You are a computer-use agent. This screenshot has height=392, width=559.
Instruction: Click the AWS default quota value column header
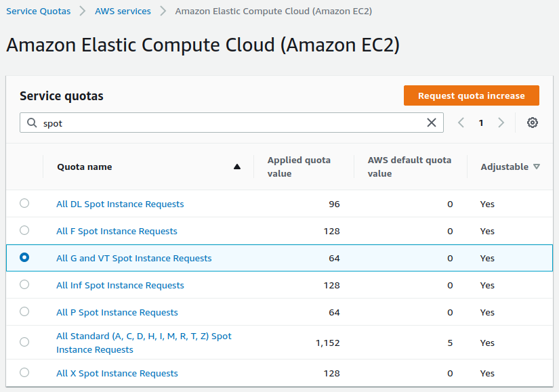coord(410,167)
